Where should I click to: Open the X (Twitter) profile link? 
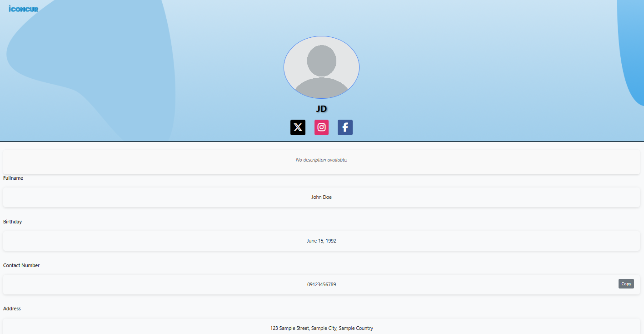coord(298,127)
